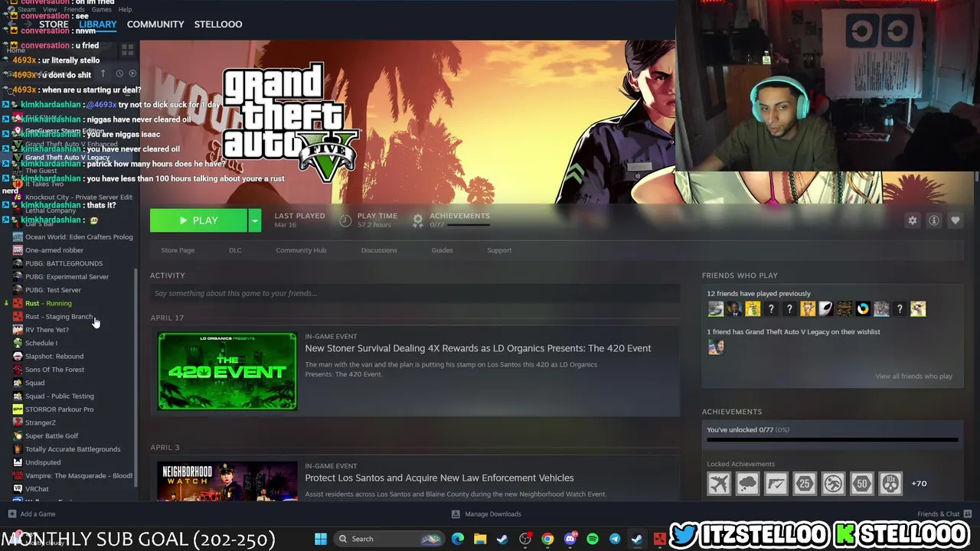Screen dimensions: 980x551
Task: Open the DLC tab
Action: pyautogui.click(x=235, y=250)
